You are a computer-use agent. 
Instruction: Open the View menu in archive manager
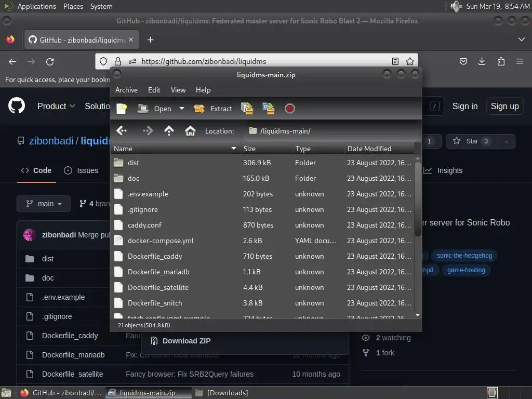click(178, 90)
